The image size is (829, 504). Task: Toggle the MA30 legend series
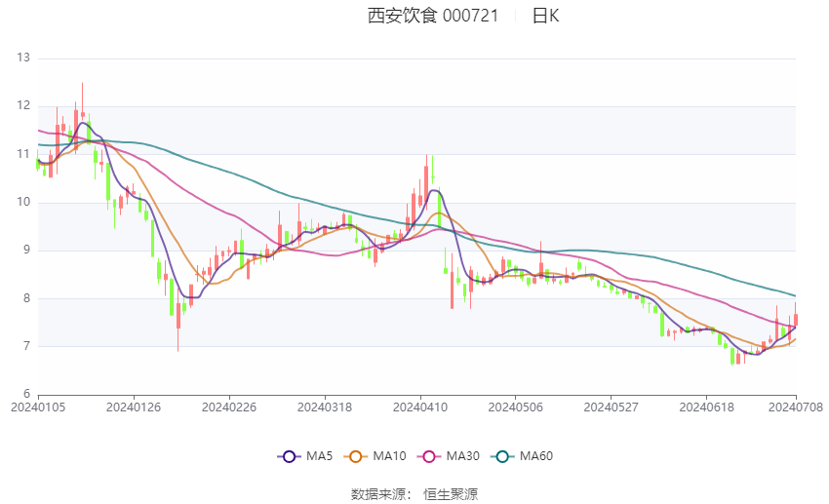tap(449, 456)
